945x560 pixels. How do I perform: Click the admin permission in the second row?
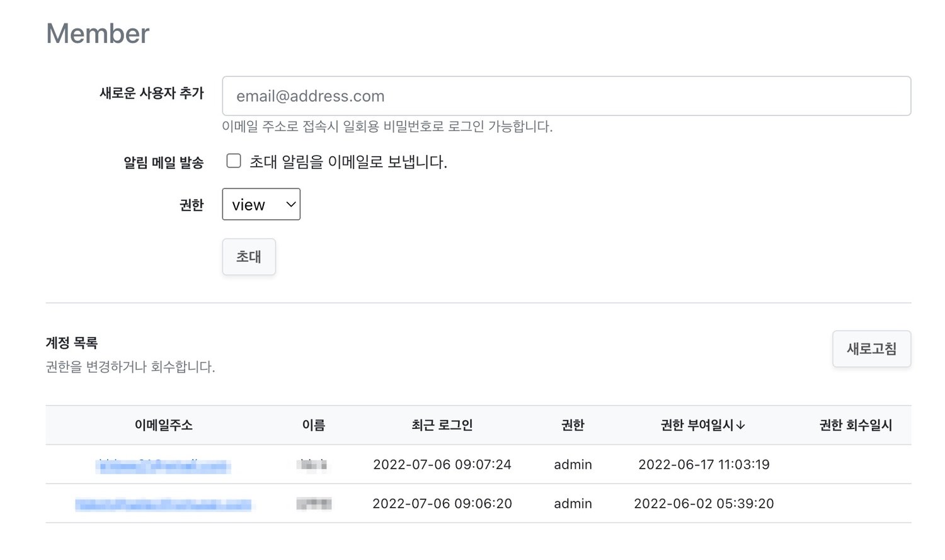(x=573, y=503)
